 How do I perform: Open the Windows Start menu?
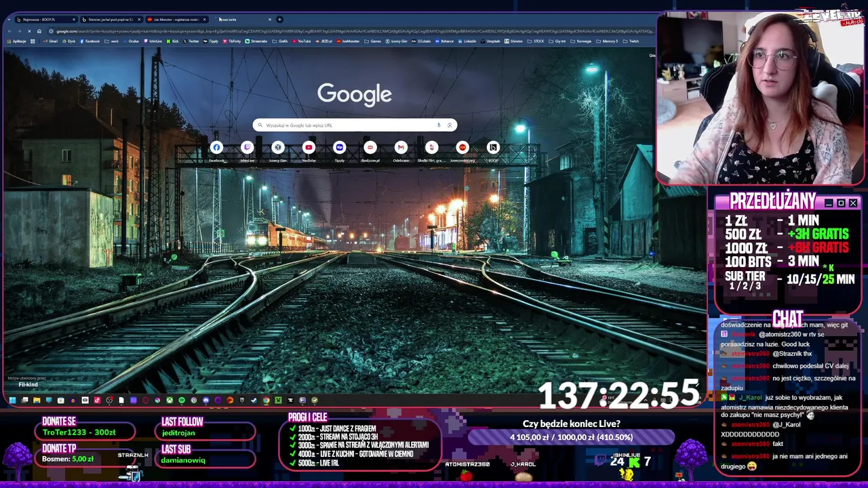[x=12, y=400]
